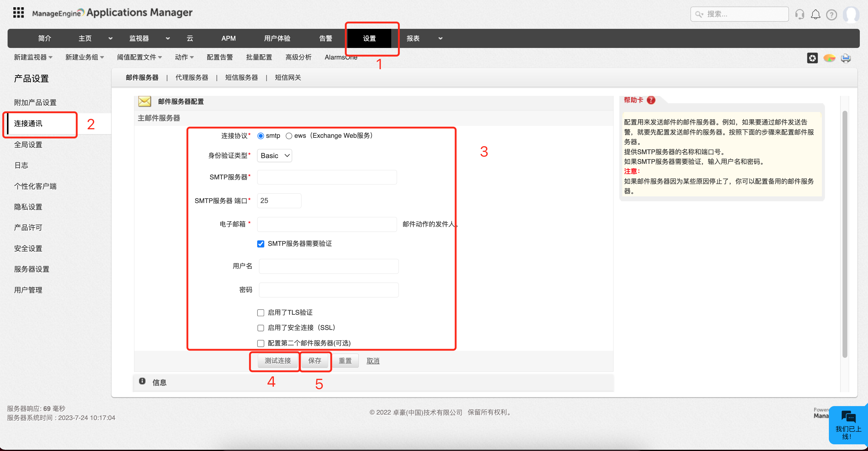This screenshot has width=868, height=451.
Task: Click the 测试连接 button
Action: (x=278, y=361)
